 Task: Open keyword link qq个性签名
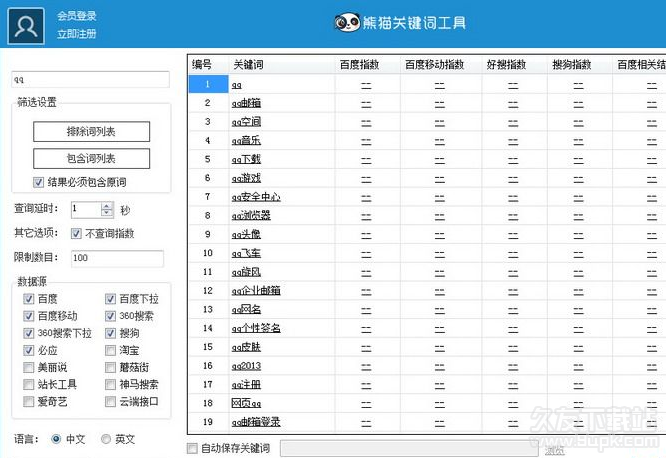(256, 328)
